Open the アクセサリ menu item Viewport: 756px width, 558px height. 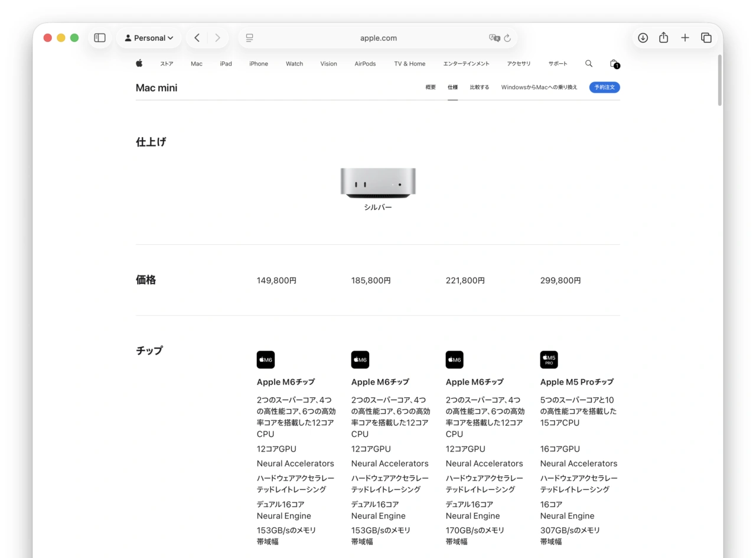click(x=519, y=64)
